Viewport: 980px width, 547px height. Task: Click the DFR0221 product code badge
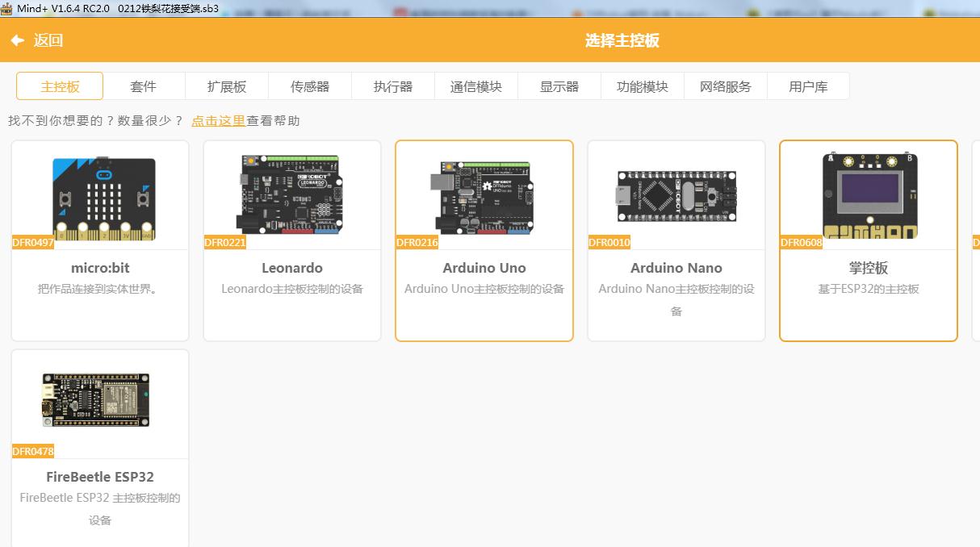pyautogui.click(x=225, y=243)
